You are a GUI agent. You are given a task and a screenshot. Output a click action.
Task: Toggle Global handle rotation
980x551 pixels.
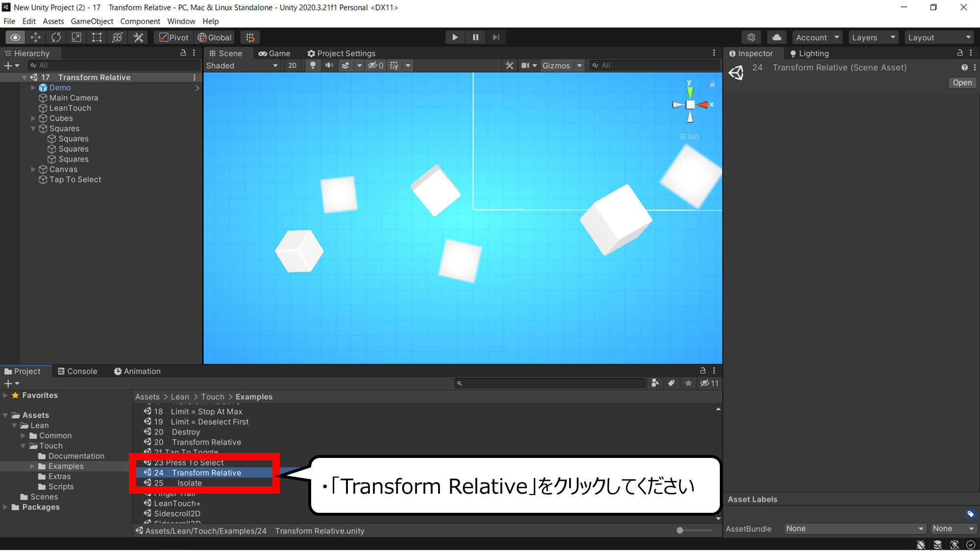click(215, 37)
